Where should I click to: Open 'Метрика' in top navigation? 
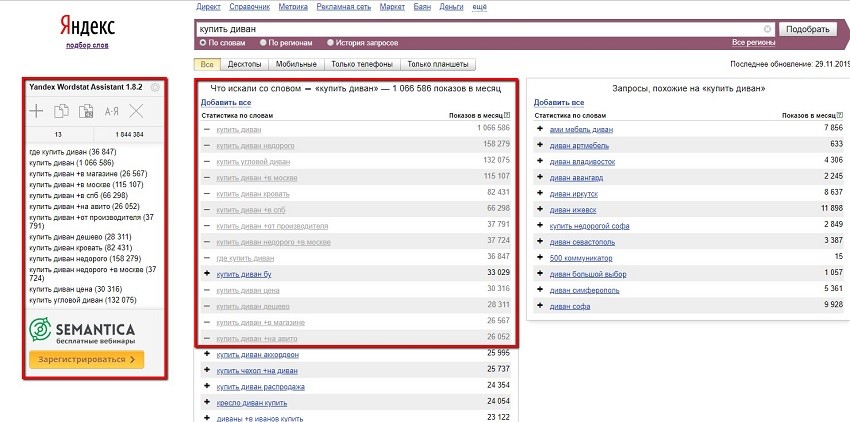[x=293, y=7]
